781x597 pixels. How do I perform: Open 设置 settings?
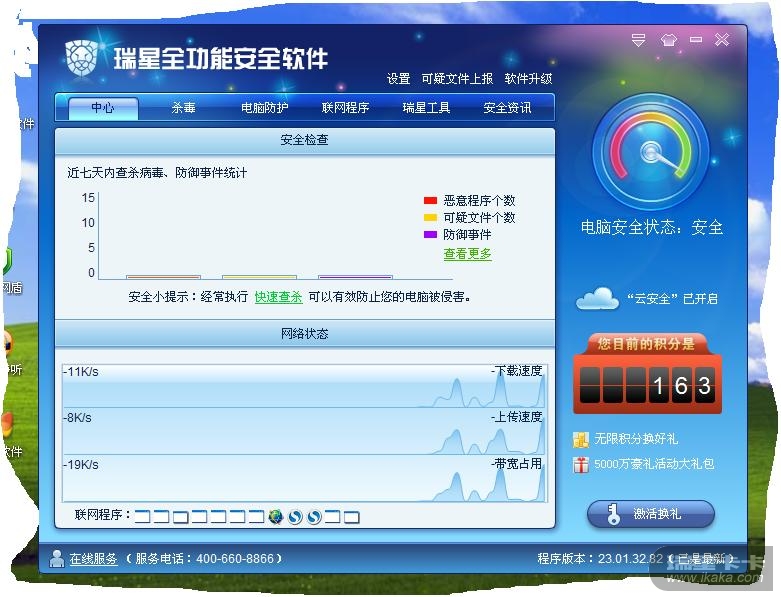click(x=398, y=79)
